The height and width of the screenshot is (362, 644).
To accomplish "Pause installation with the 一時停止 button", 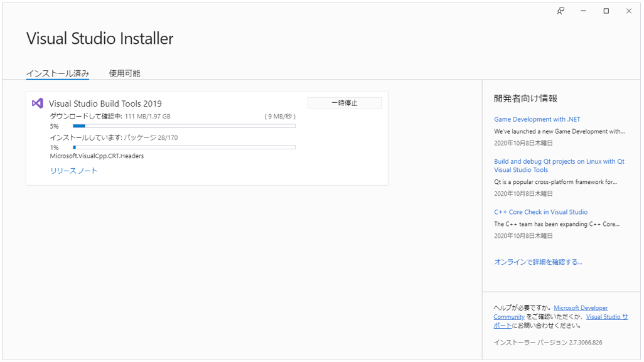I will [x=344, y=104].
